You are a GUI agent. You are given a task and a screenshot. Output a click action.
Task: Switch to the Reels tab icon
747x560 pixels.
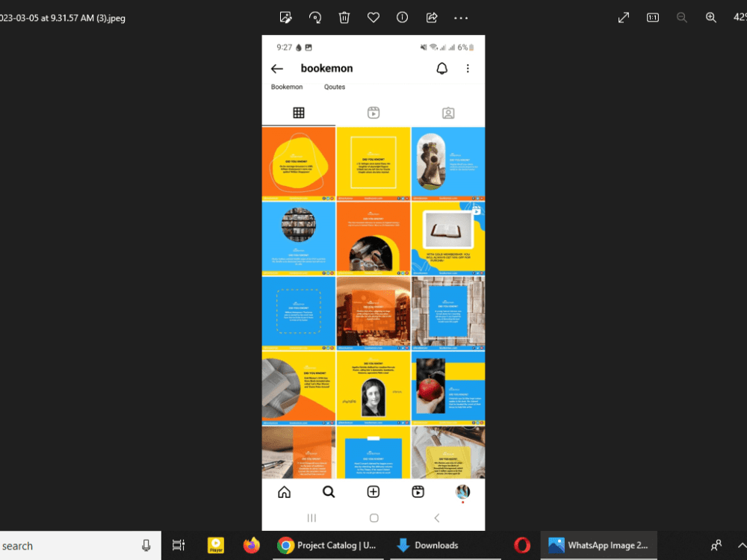point(373,113)
